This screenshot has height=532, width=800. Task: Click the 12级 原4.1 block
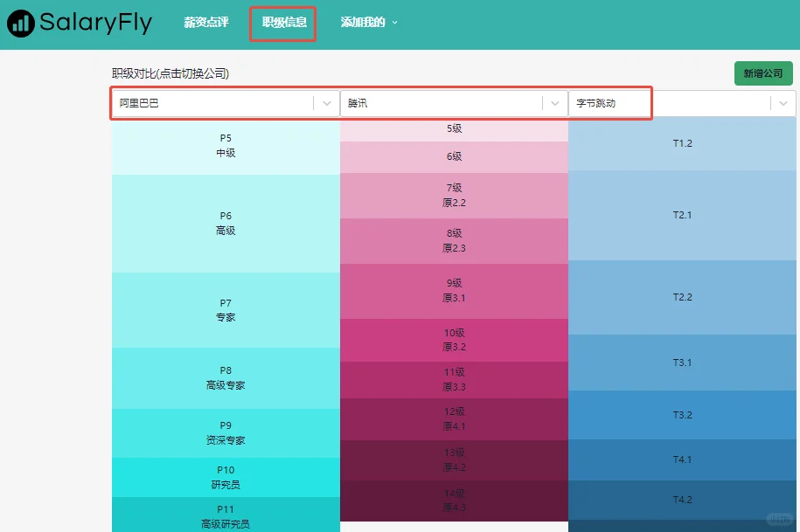click(x=454, y=419)
